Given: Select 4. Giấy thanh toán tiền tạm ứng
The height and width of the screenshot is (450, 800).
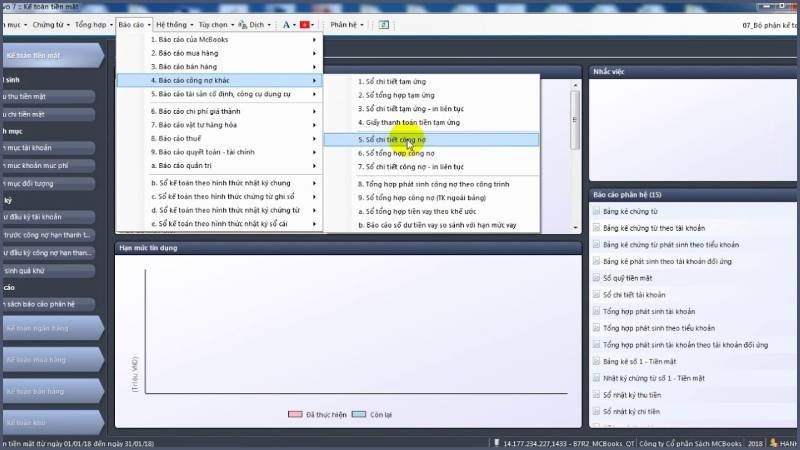Looking at the screenshot, I should pos(432,122).
